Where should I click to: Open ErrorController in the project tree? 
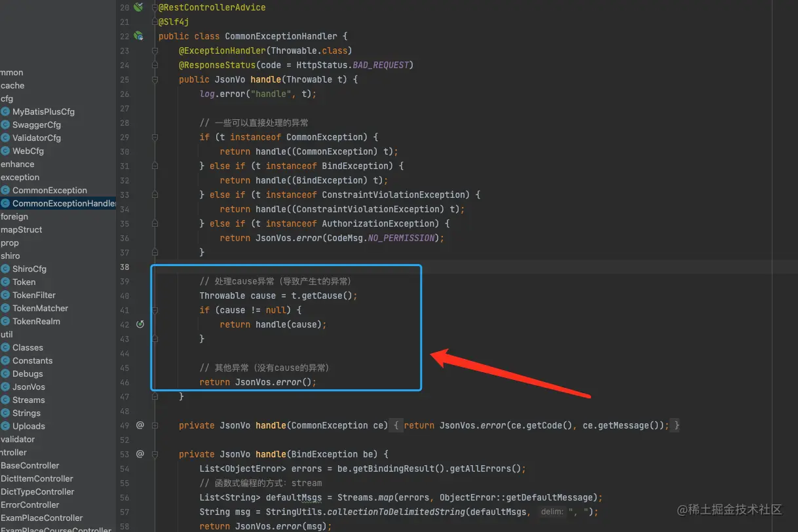pos(30,504)
